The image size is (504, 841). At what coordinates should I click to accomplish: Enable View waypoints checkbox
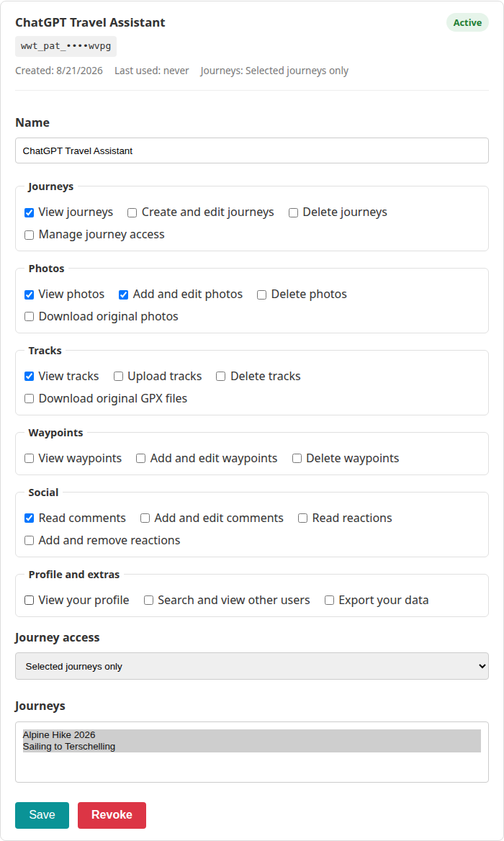click(x=30, y=459)
